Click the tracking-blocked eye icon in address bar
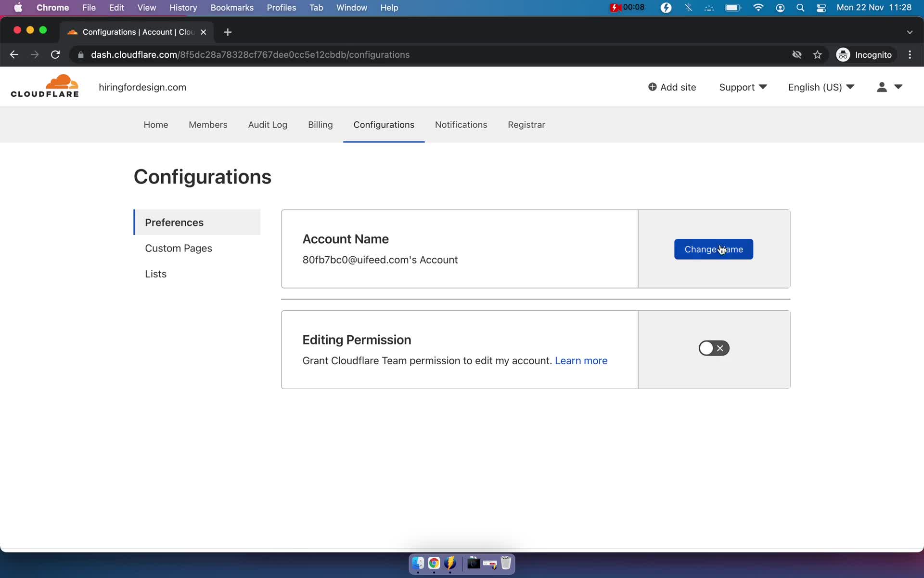 (797, 55)
